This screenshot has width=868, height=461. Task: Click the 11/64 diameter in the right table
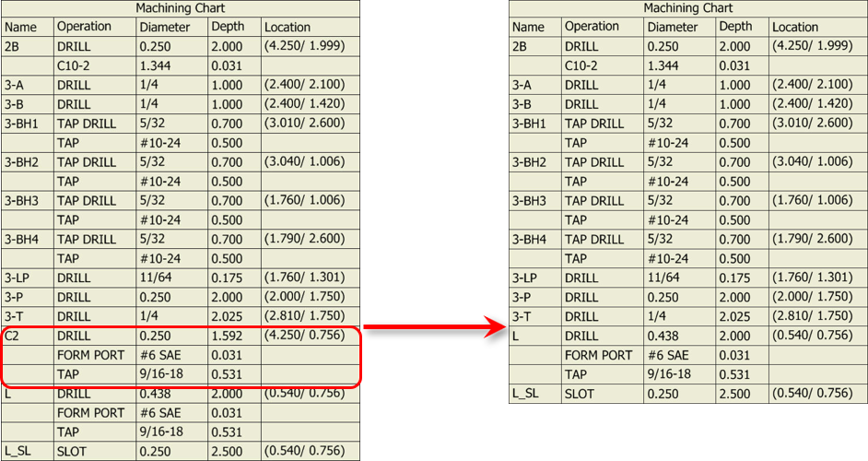tap(665, 278)
